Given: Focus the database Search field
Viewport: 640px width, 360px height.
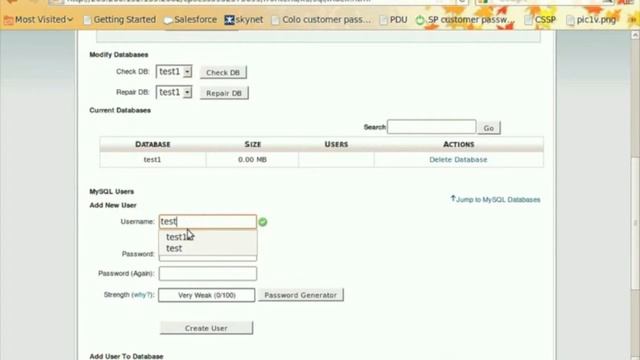Looking at the screenshot, I should (431, 127).
